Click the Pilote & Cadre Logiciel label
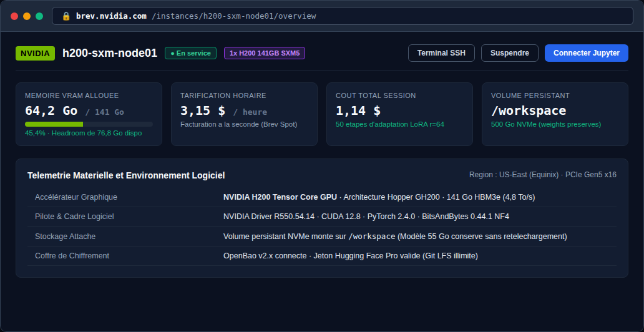This screenshot has width=644, height=332. (74, 217)
